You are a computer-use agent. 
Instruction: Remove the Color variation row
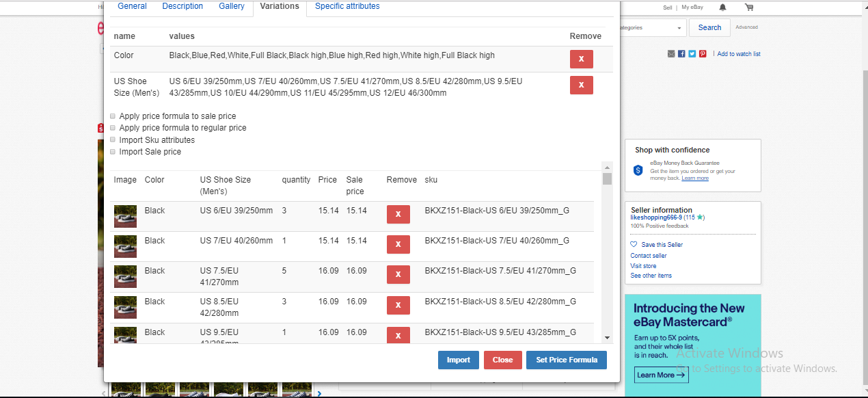pyautogui.click(x=582, y=59)
